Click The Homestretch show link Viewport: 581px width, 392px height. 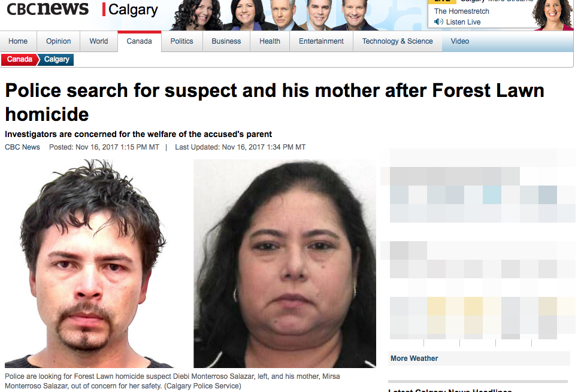click(462, 11)
